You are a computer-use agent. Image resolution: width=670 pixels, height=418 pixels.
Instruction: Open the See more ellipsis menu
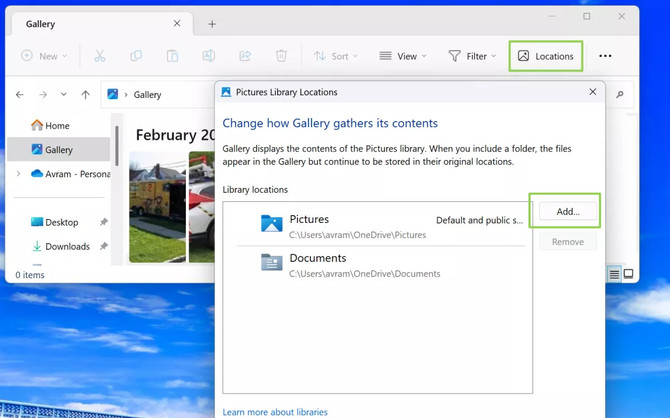(605, 56)
